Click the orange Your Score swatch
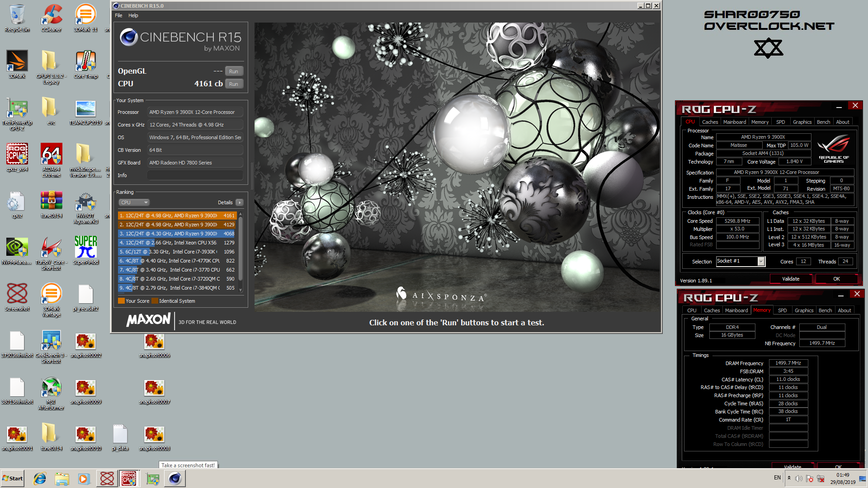Viewport: 868px width, 488px height. click(121, 301)
